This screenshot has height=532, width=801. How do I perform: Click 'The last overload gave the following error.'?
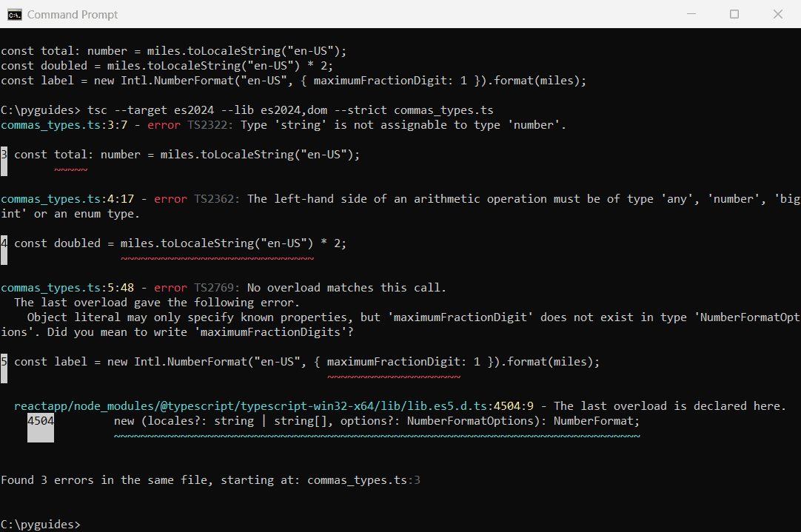tap(158, 303)
